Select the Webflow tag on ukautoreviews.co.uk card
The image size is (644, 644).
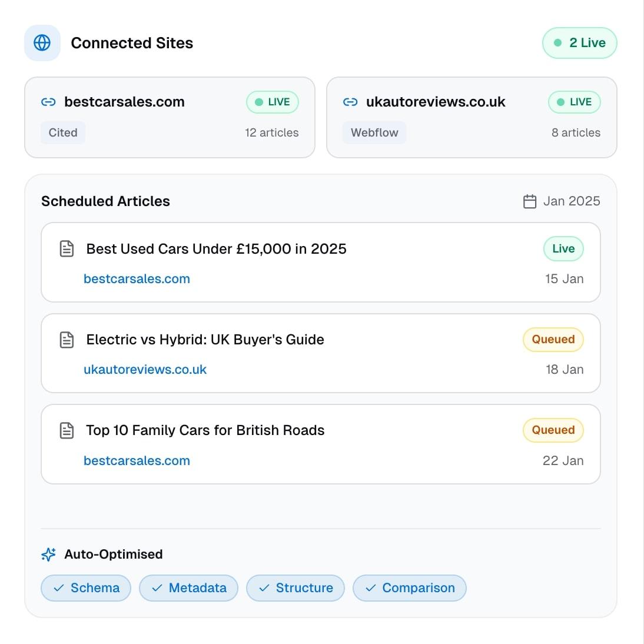point(374,132)
